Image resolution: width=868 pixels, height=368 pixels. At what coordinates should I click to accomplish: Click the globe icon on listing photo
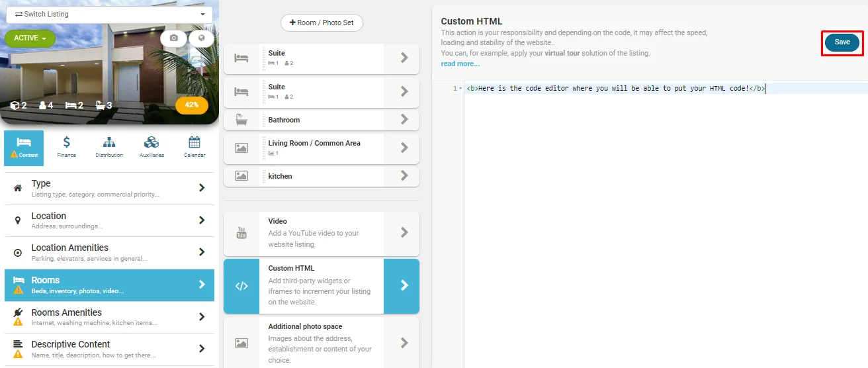(201, 38)
